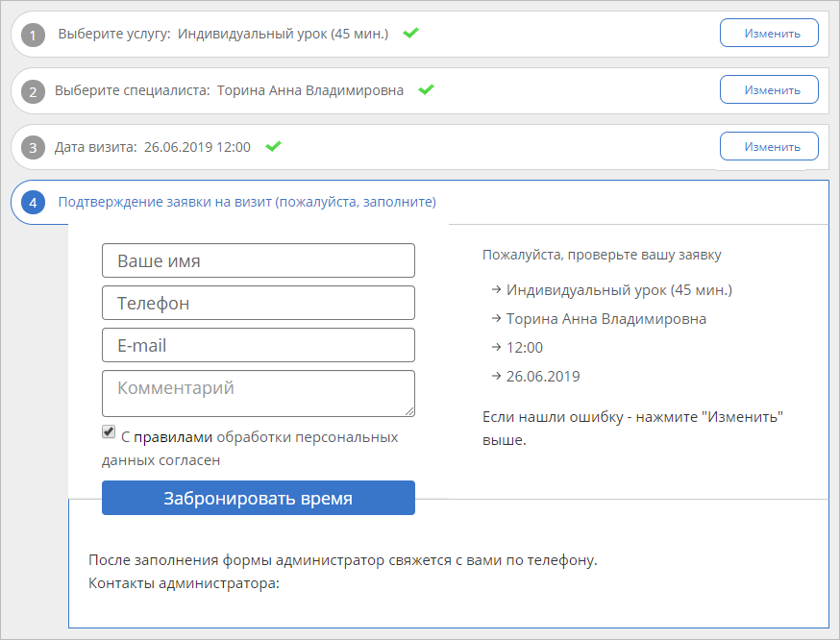Click the blue step 4 circle
The image size is (840, 640).
[34, 203]
